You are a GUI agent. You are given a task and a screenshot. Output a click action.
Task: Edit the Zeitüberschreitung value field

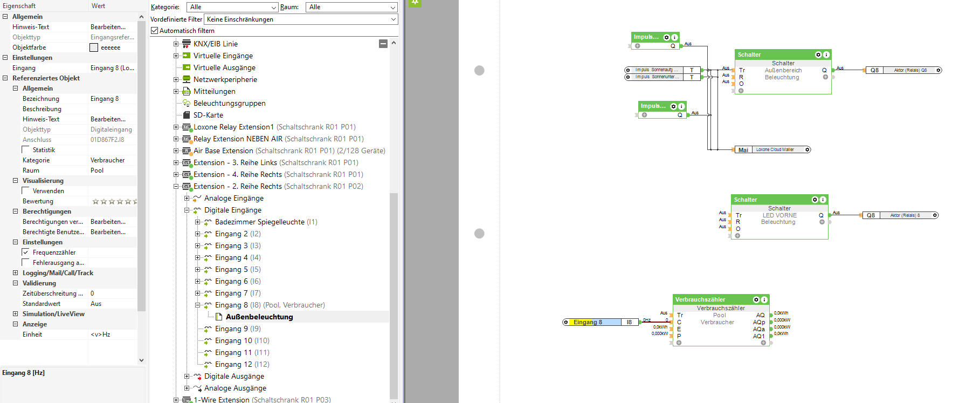112,293
